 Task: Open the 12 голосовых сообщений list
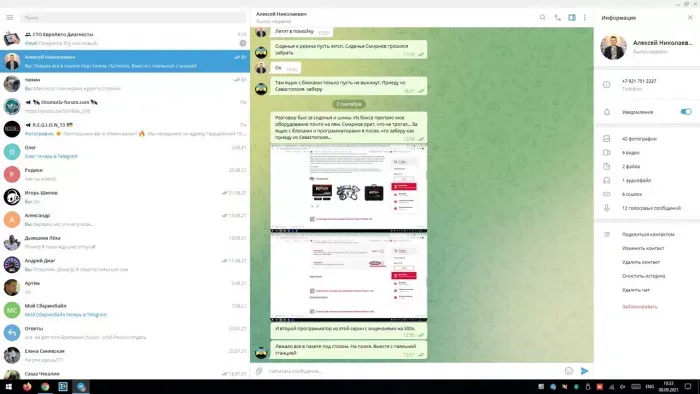point(651,208)
